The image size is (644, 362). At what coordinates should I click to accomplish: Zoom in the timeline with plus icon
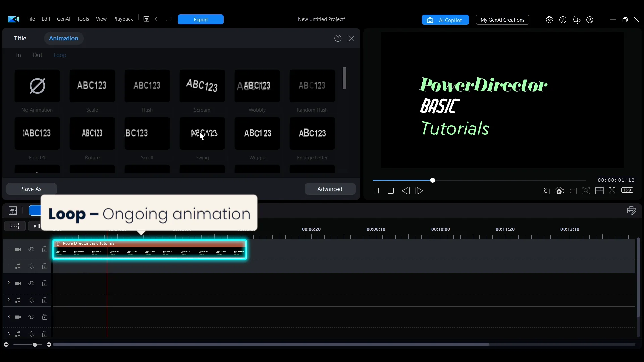pos(49,345)
